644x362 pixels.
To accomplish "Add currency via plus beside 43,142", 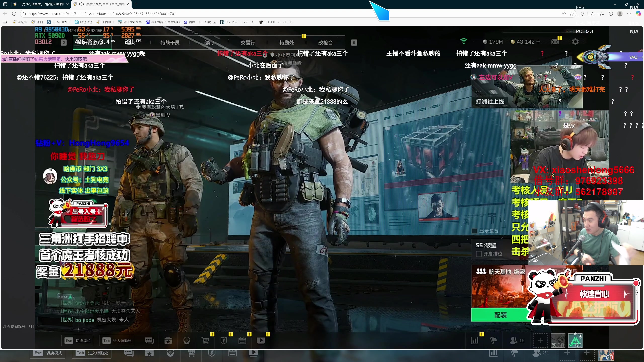I will coord(538,42).
